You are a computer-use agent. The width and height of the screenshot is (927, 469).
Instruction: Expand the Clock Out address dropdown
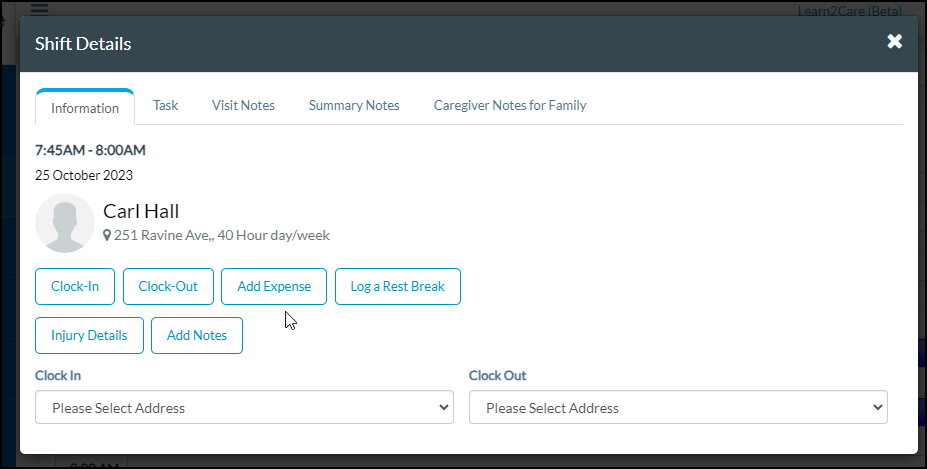click(x=678, y=407)
